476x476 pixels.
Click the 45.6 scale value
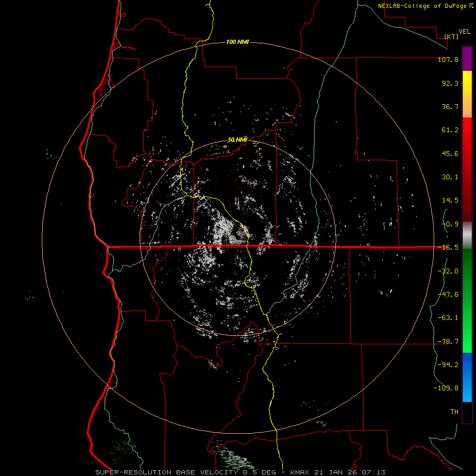450,153
